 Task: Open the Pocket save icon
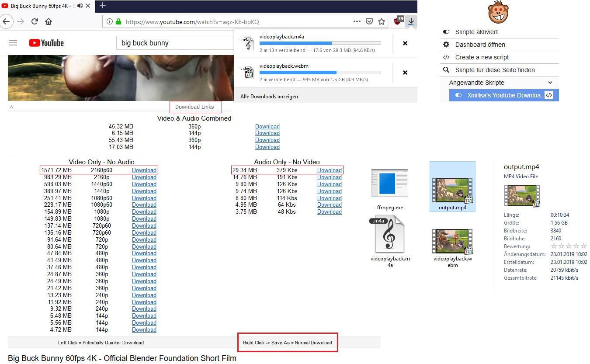point(369,21)
